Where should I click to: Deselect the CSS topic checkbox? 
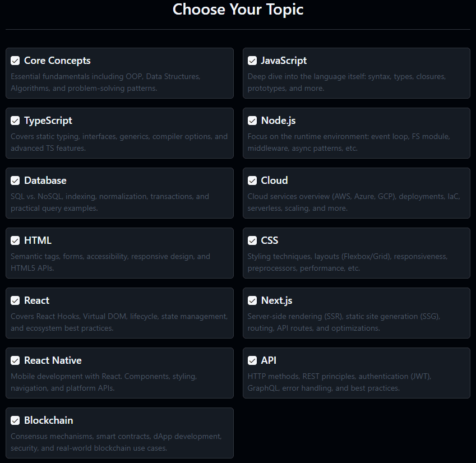coord(252,240)
